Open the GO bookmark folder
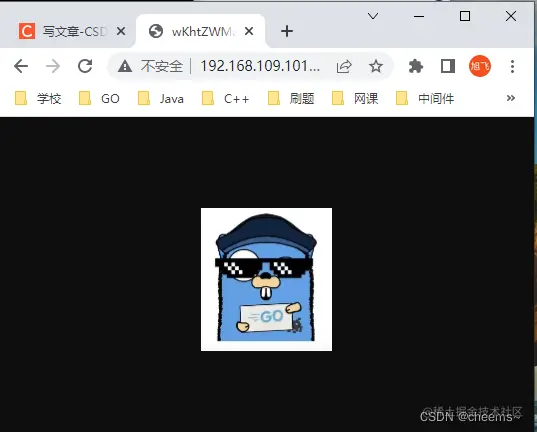The height and width of the screenshot is (432, 537). (99, 98)
